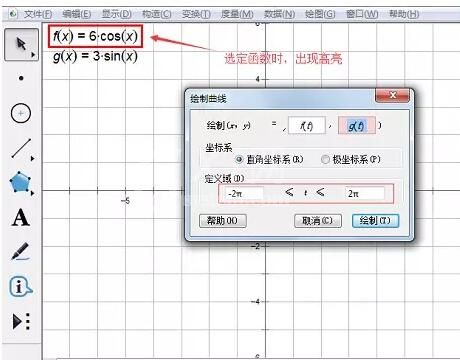The height and width of the screenshot is (360, 460).
Task: Click the -4 label on y-axis
Action: click(x=255, y=302)
